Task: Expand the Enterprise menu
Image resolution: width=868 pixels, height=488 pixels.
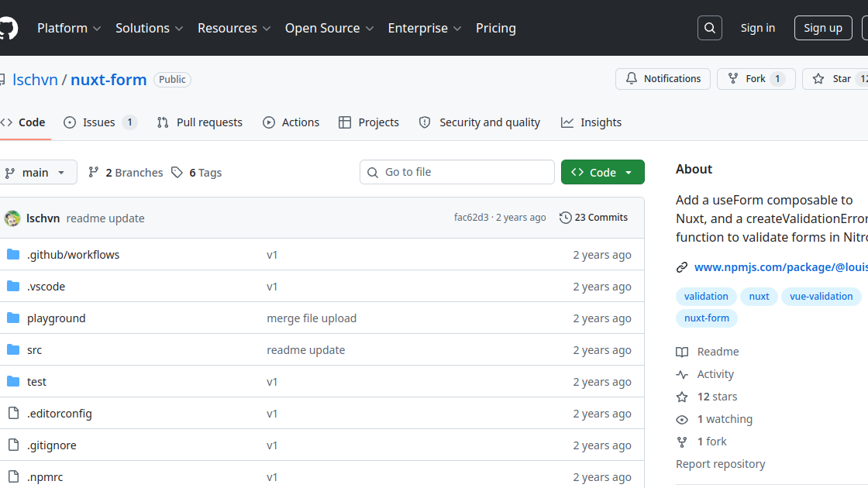Action: (424, 28)
